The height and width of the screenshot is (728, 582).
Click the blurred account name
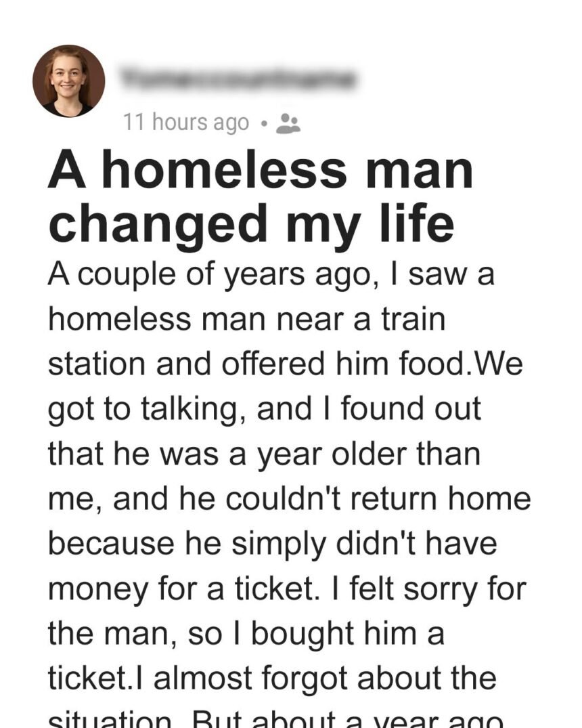[237, 79]
